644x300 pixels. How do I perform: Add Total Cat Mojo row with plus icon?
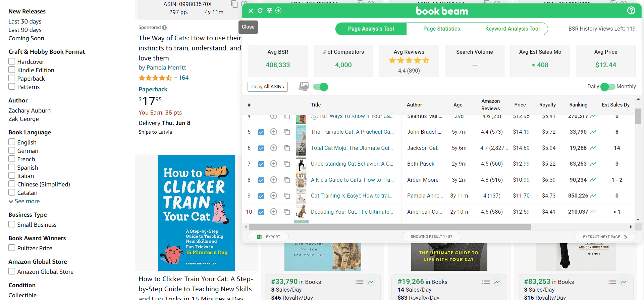coord(274,148)
